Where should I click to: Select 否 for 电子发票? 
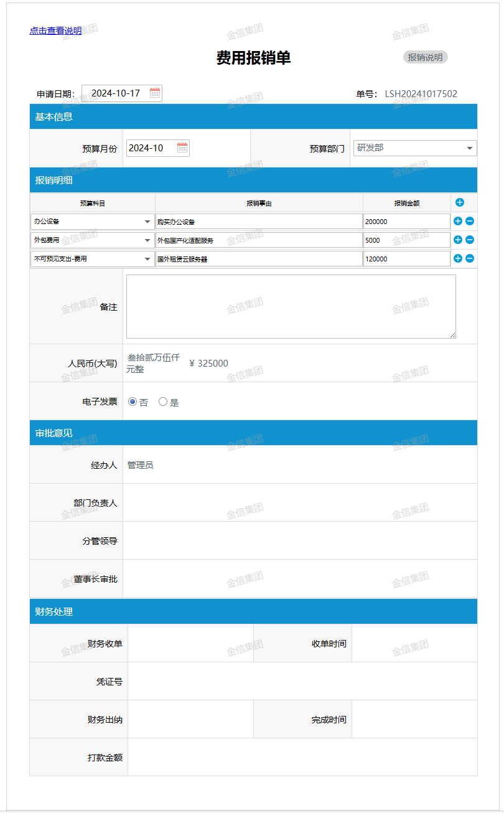(x=133, y=402)
